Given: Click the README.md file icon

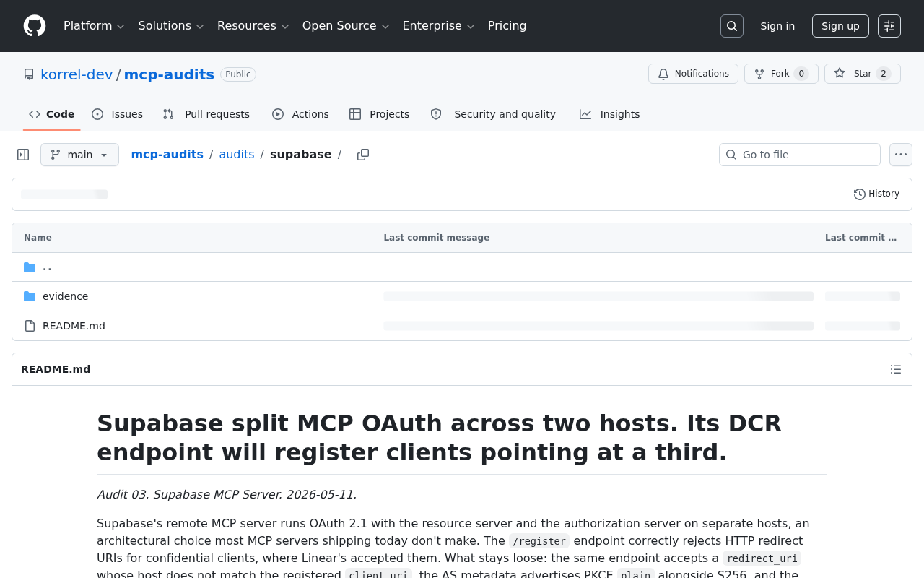Looking at the screenshot, I should pyautogui.click(x=30, y=326).
